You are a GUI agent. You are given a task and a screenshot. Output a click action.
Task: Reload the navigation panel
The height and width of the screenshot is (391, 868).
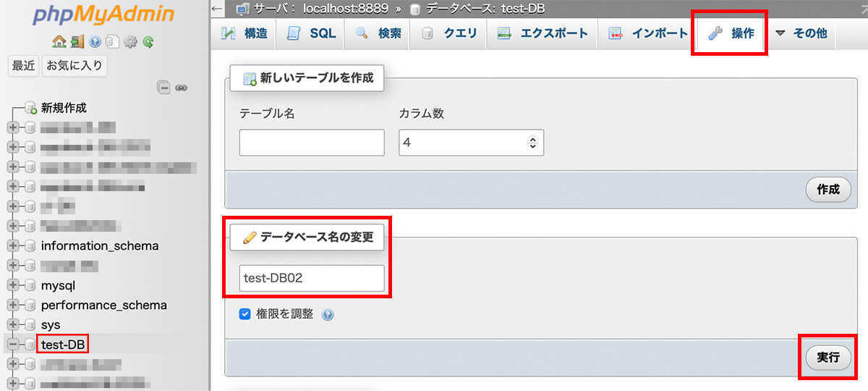148,41
